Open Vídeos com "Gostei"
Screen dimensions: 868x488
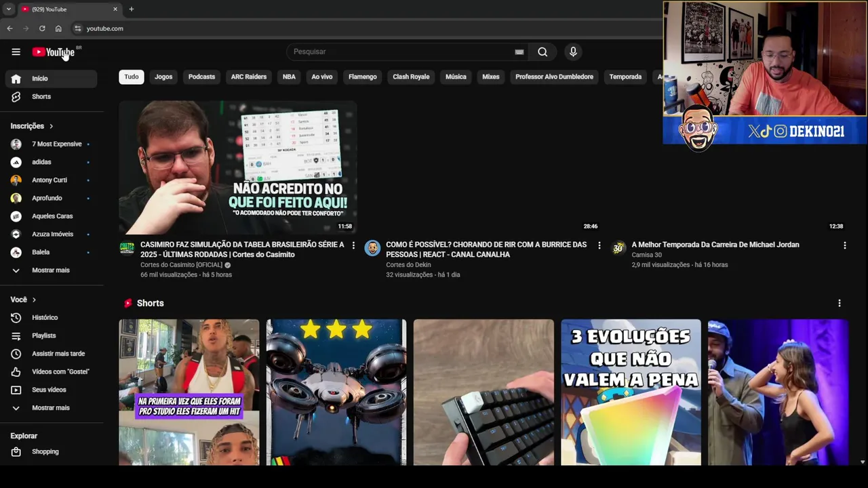(x=51, y=371)
